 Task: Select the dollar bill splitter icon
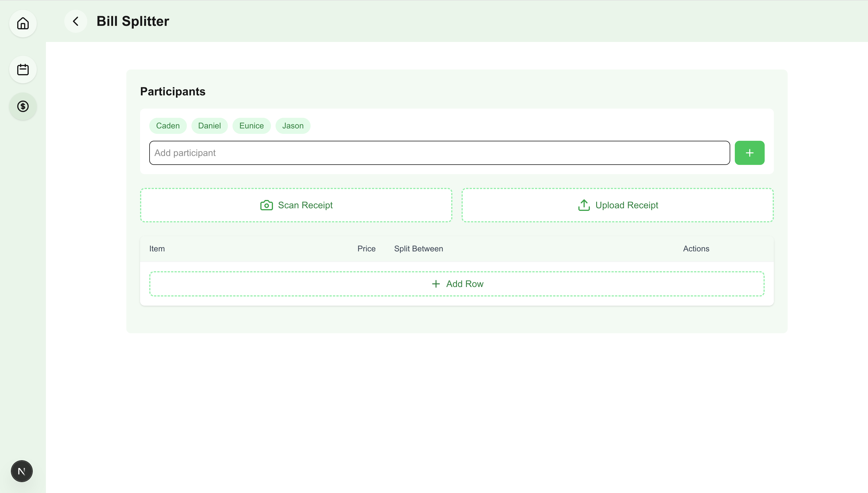[x=23, y=106]
